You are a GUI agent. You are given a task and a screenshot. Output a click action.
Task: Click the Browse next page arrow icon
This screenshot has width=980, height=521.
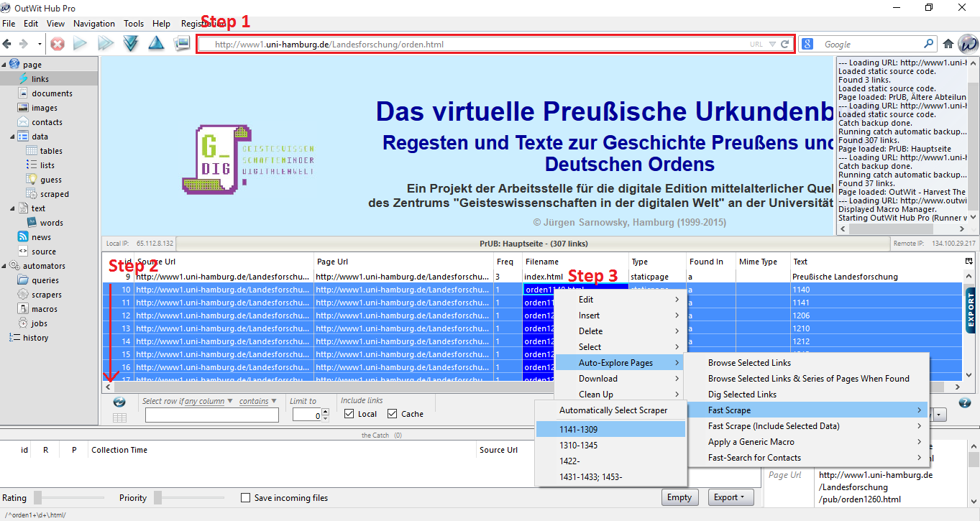pyautogui.click(x=80, y=44)
